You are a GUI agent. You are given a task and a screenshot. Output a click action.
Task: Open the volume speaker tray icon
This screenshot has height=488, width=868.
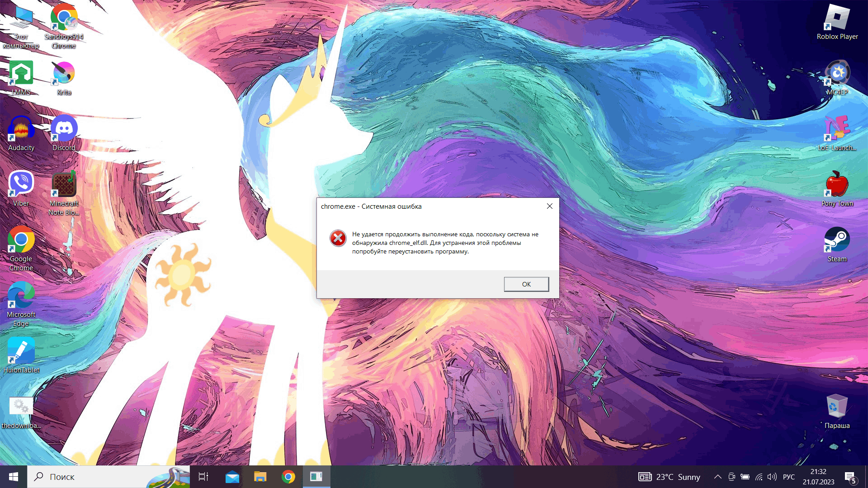772,477
